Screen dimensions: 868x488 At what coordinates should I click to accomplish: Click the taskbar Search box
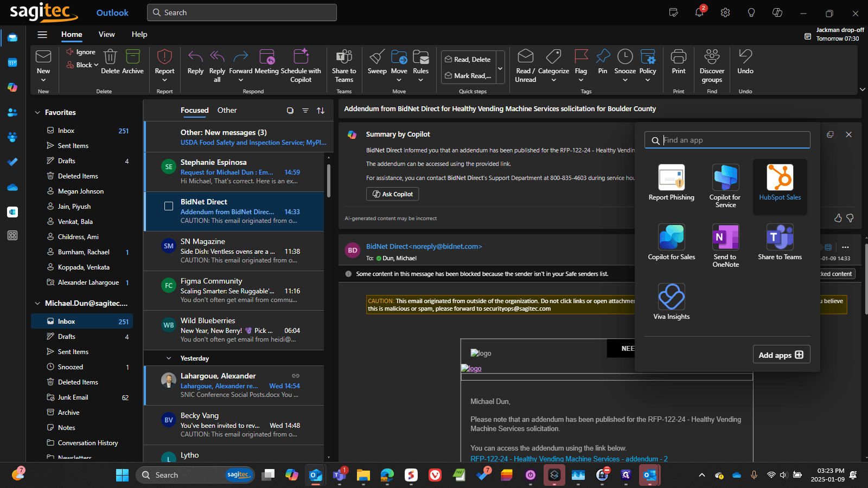[x=195, y=476]
